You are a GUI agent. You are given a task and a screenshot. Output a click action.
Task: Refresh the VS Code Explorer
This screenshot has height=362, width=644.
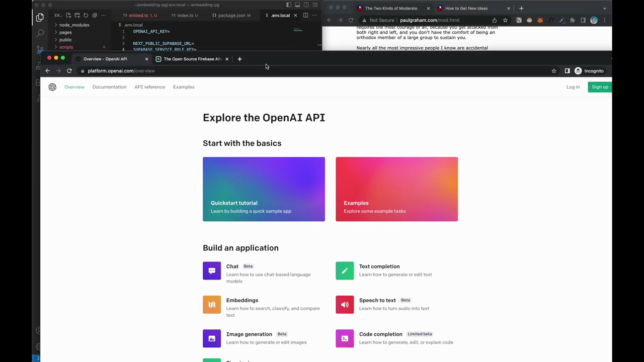(x=86, y=15)
